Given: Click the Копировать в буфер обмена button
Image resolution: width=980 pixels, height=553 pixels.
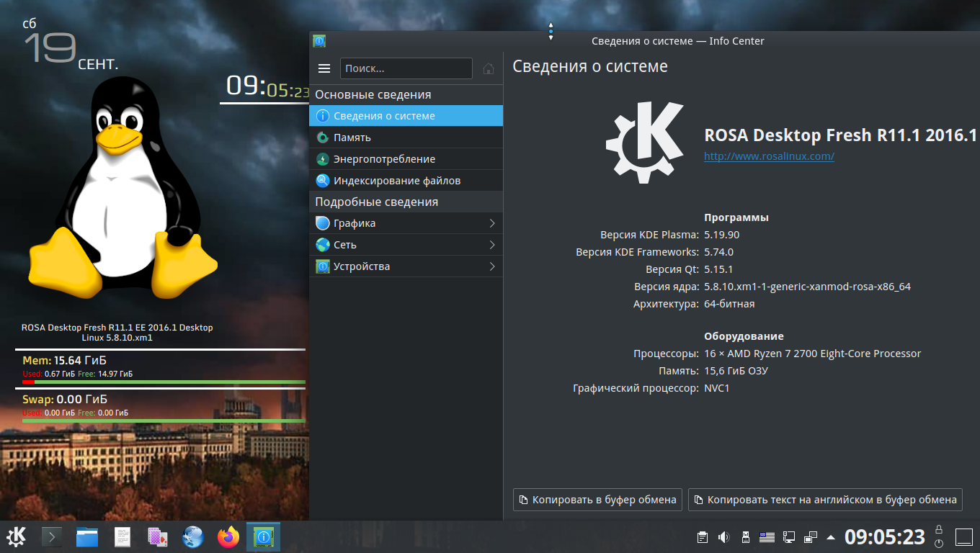Looking at the screenshot, I should [x=597, y=500].
